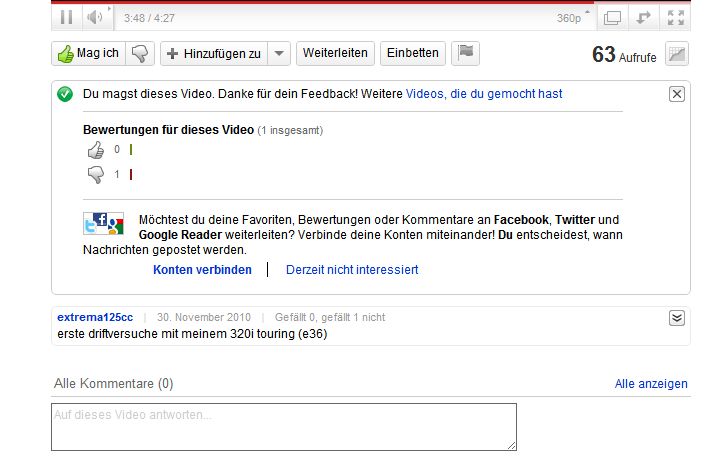Flag the video with the flag icon
Viewport: 705px width, 472px height.
(465, 53)
